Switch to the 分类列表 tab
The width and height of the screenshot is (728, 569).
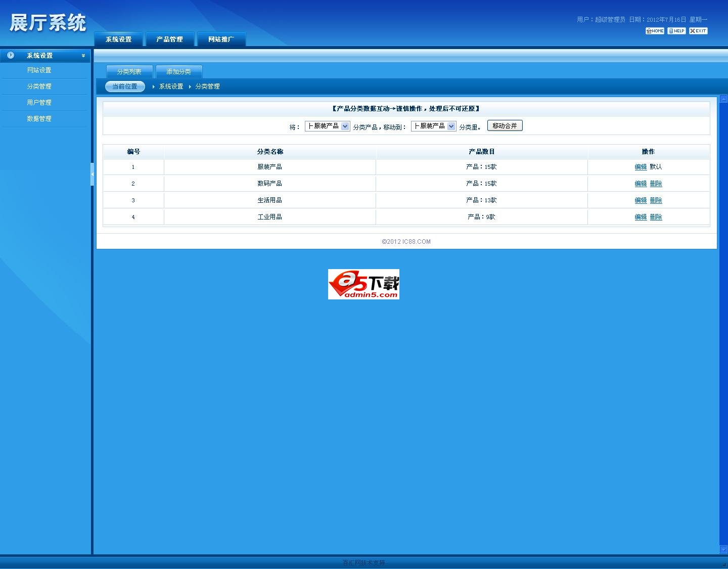pyautogui.click(x=129, y=71)
